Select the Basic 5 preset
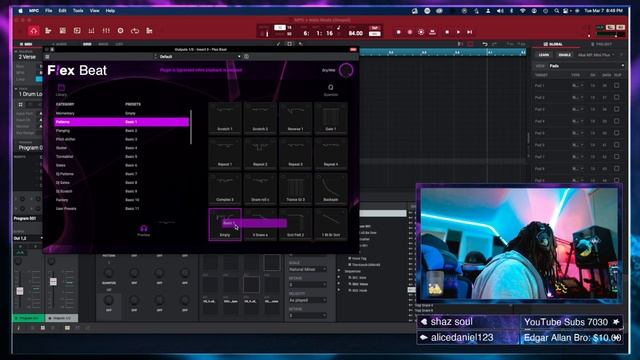Viewport: 640px width, 360px height. [131, 156]
